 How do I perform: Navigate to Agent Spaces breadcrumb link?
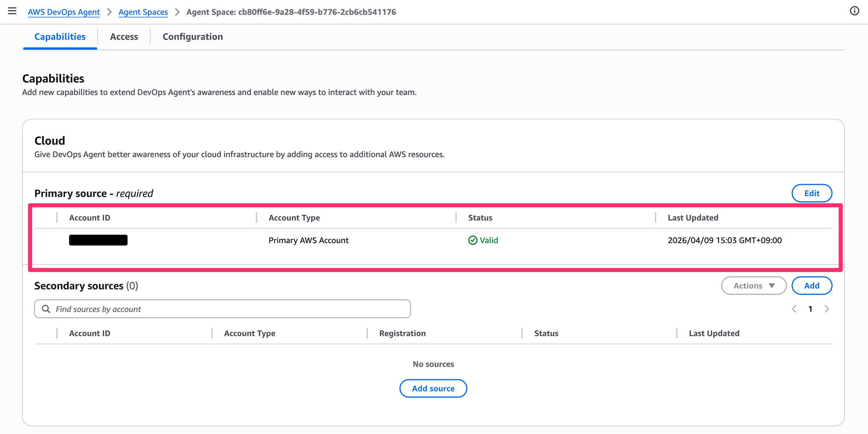pos(143,12)
